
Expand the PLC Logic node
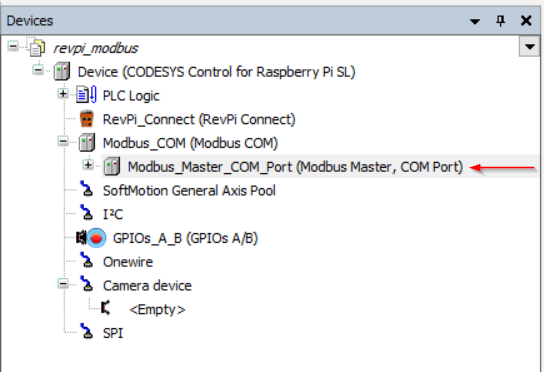pyautogui.click(x=63, y=94)
